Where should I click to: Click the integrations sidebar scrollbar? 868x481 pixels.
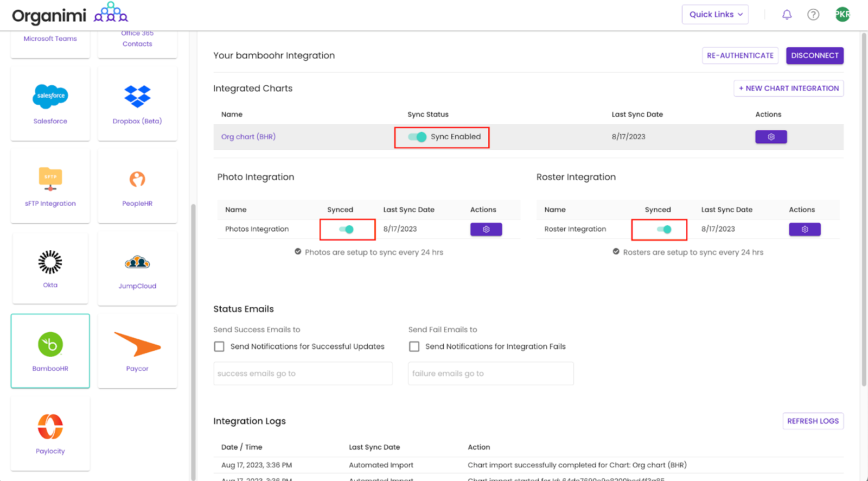tap(193, 342)
